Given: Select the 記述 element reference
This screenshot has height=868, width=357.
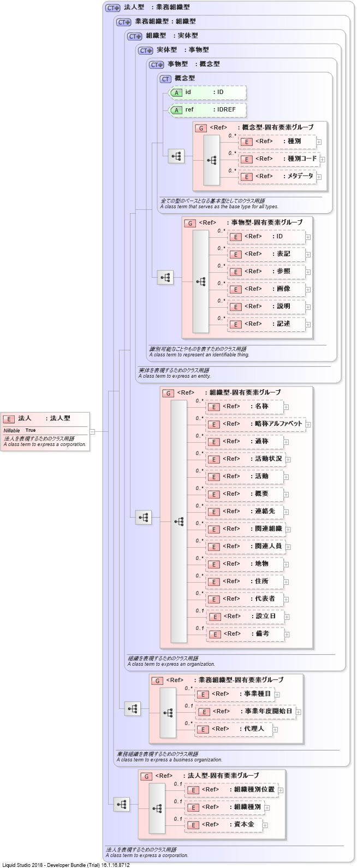Looking at the screenshot, I should coord(266,324).
